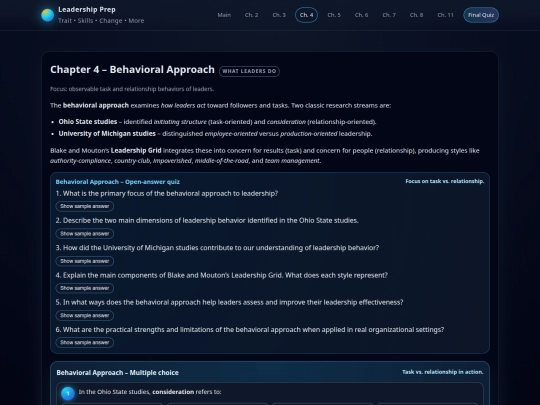
Task: Click 'Task vs. relationship in action.' note
Action: point(443,372)
